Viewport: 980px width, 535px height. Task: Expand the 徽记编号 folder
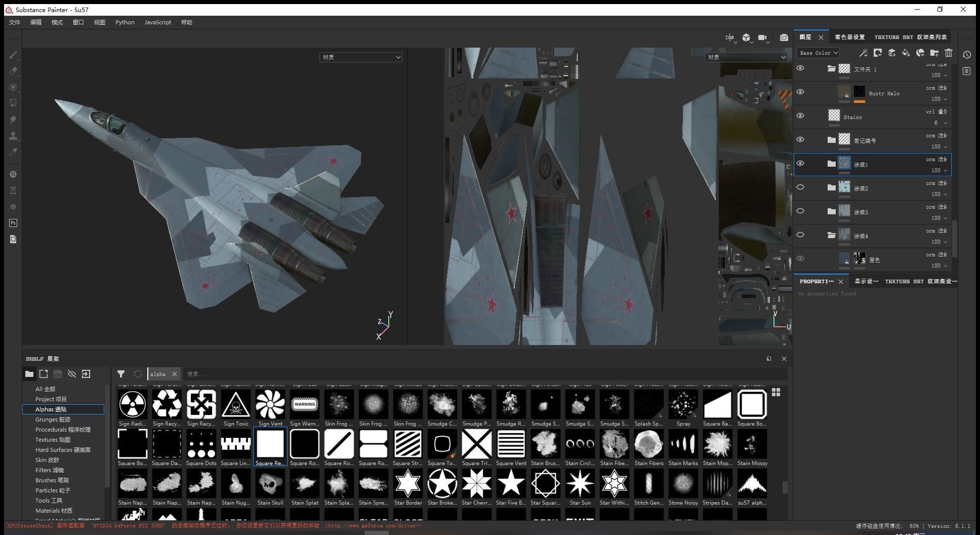pyautogui.click(x=831, y=140)
